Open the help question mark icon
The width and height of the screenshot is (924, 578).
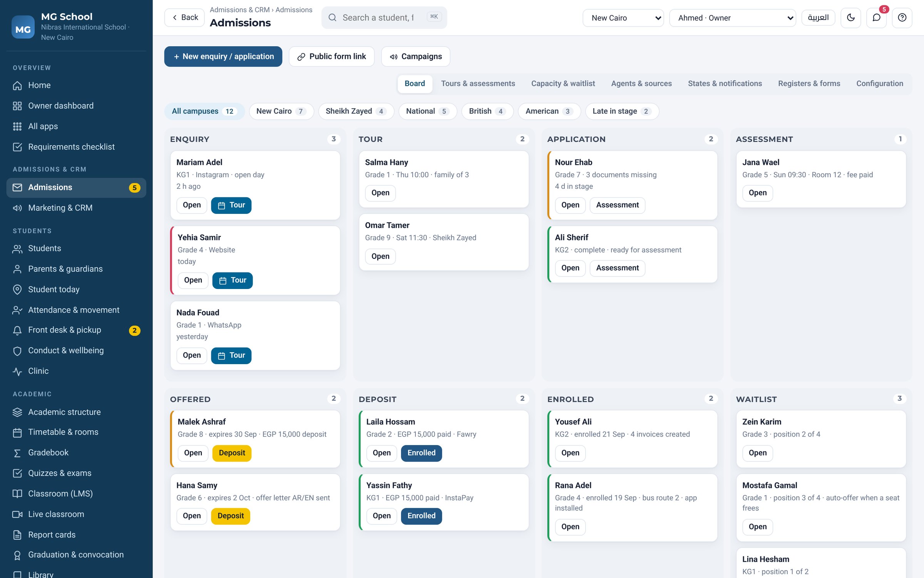click(x=902, y=18)
